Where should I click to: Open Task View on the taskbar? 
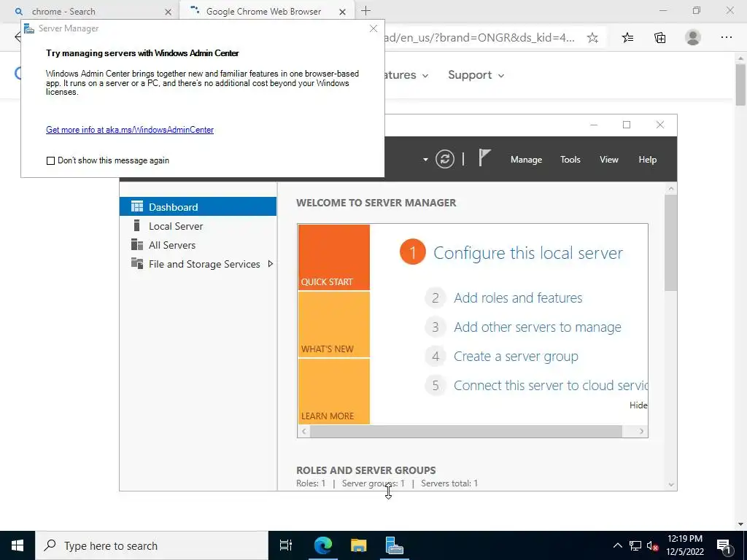[x=286, y=545]
